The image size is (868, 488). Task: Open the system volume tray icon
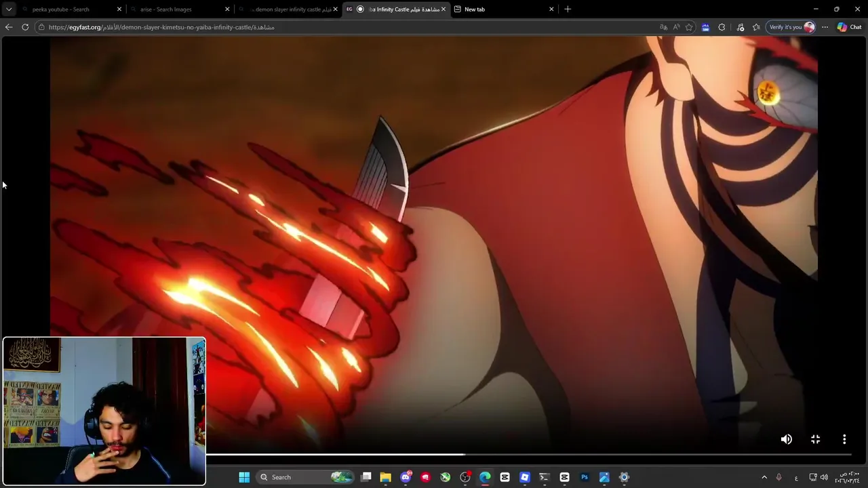(824, 477)
